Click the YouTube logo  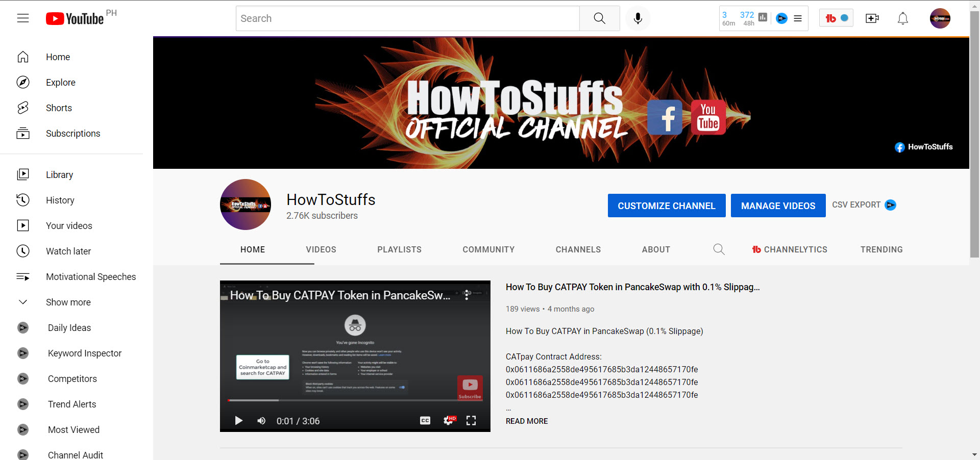[x=75, y=19]
